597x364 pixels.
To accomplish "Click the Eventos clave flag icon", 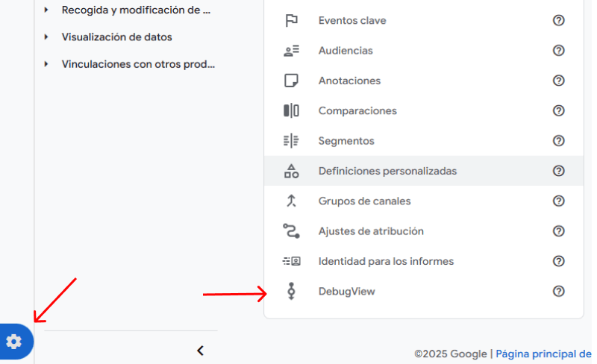I will tap(291, 20).
